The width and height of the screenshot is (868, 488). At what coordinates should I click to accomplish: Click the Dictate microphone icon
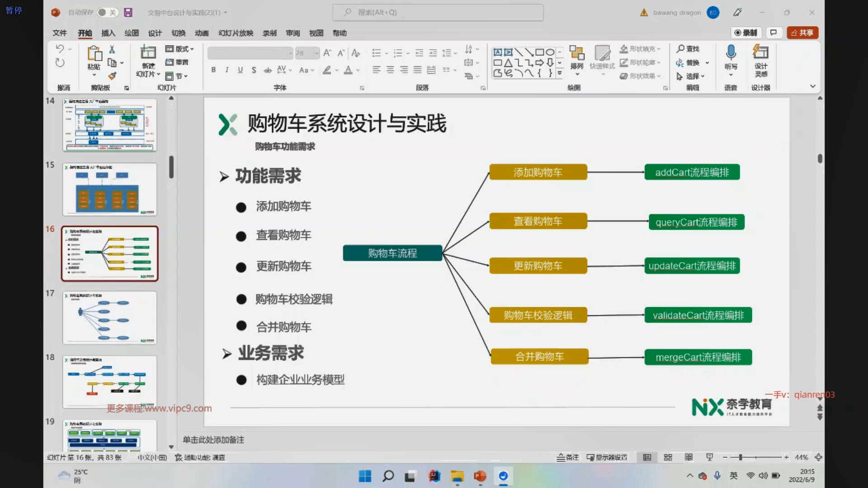click(731, 52)
